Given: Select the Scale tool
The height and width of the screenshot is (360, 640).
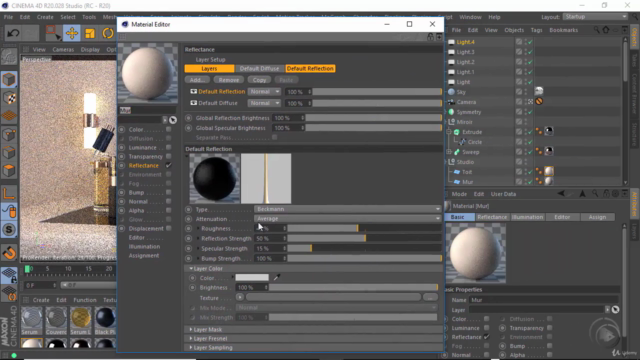Looking at the screenshot, I should (x=90, y=33).
